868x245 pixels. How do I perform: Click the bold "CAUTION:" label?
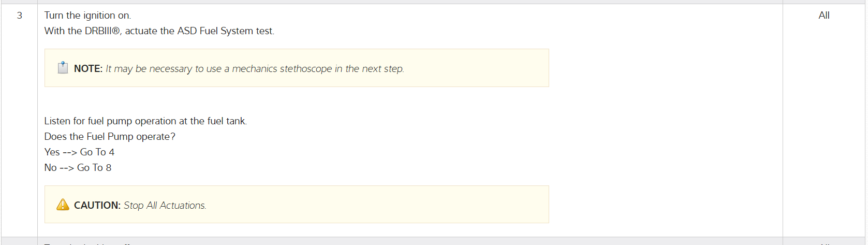[97, 205]
